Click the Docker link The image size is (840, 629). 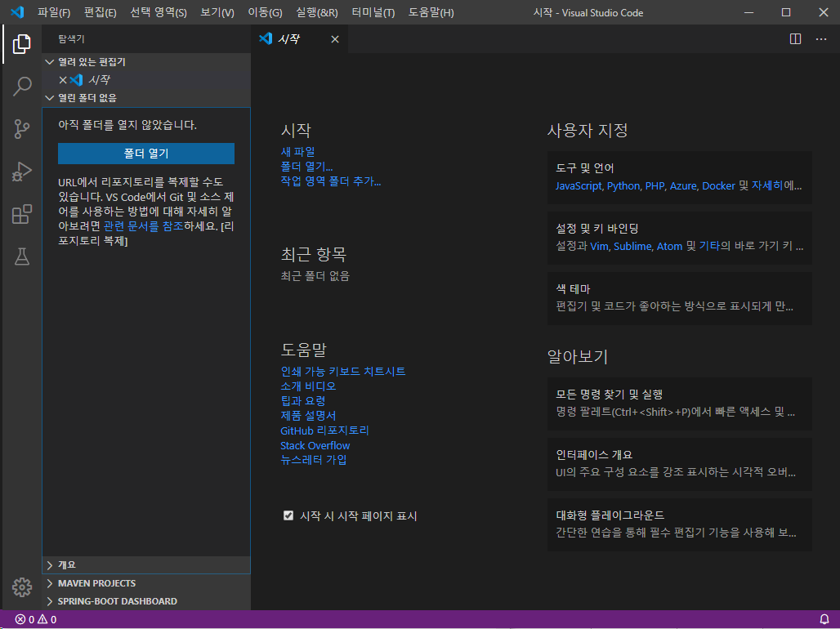click(x=718, y=186)
